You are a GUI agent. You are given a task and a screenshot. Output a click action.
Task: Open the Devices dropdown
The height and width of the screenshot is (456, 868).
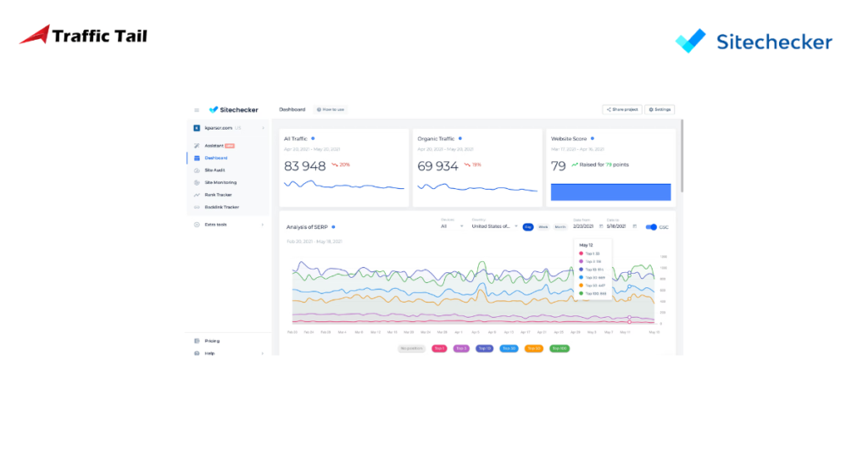452,226
